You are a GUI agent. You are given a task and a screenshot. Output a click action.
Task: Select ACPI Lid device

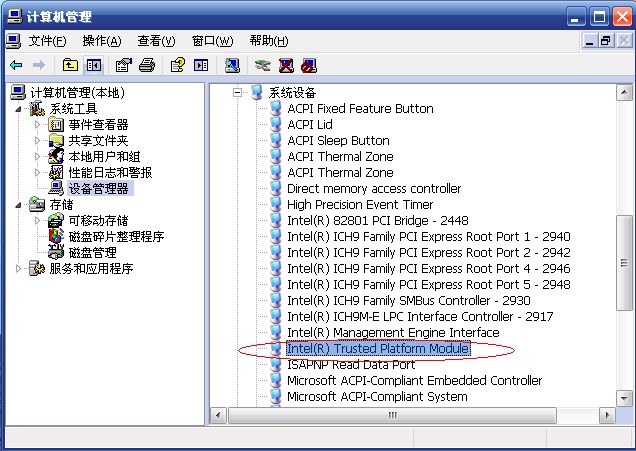pos(310,125)
